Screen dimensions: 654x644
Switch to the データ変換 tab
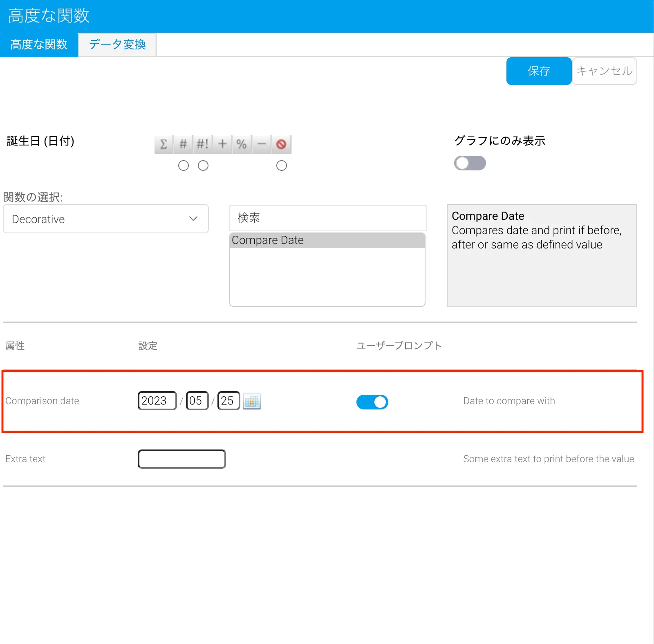click(x=117, y=45)
